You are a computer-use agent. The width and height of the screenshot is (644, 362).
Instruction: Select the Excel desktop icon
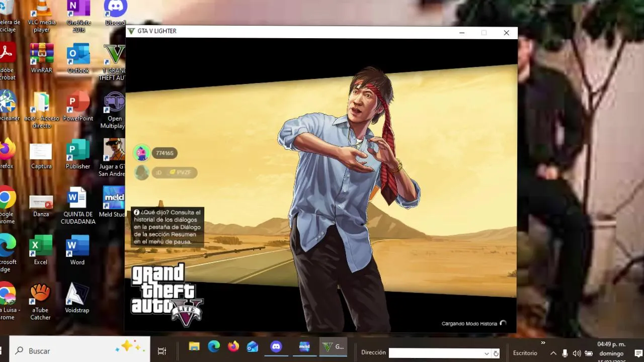point(41,250)
